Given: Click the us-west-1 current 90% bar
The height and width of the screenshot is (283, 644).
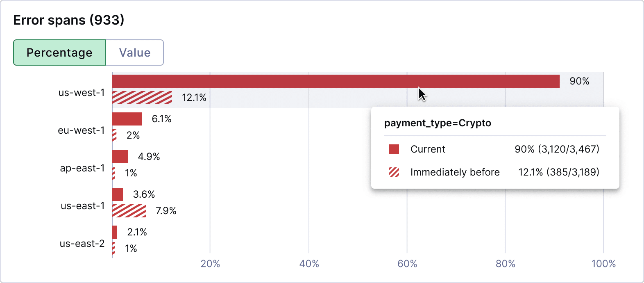Looking at the screenshot, I should 336,81.
